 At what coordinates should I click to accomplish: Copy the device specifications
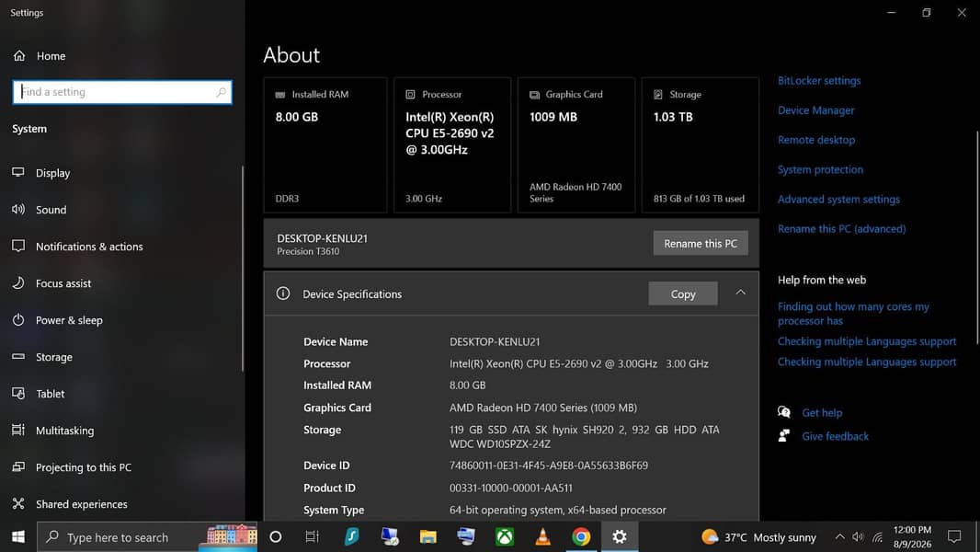point(682,293)
